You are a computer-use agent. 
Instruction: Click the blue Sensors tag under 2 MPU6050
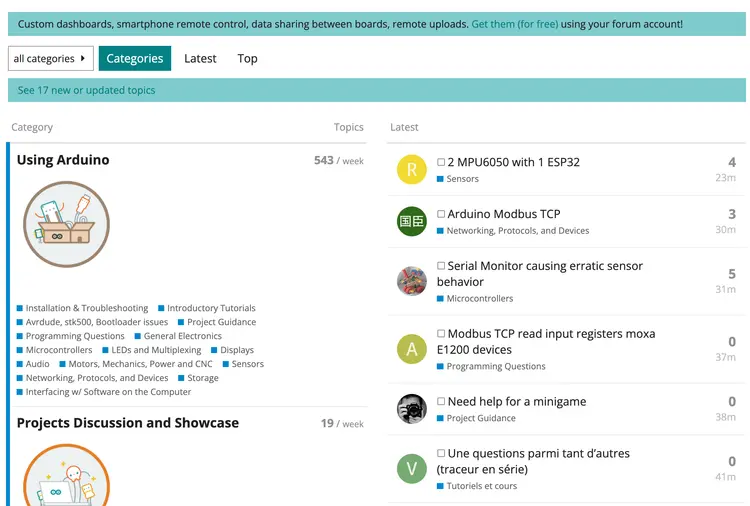(x=462, y=179)
